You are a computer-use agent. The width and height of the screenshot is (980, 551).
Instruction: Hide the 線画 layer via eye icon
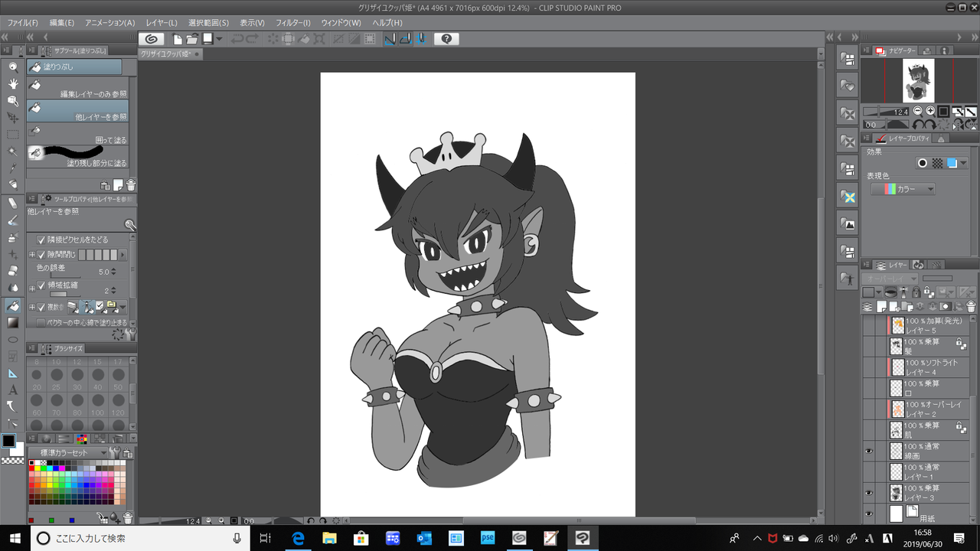pyautogui.click(x=868, y=451)
